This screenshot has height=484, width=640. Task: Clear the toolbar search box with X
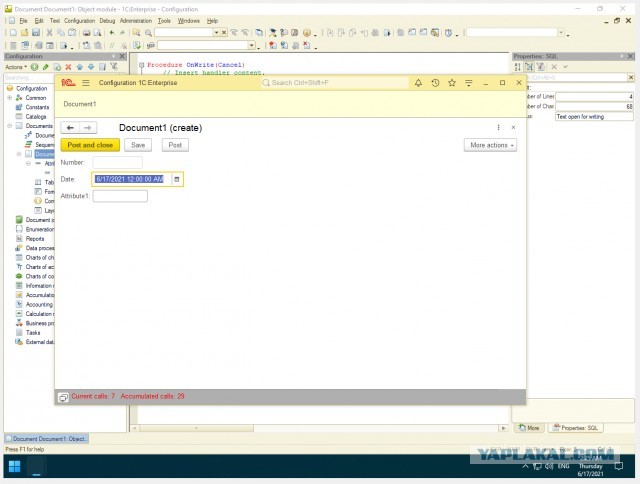click(224, 32)
